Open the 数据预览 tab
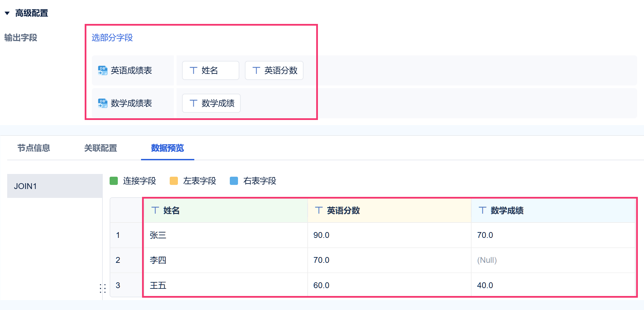 point(167,148)
